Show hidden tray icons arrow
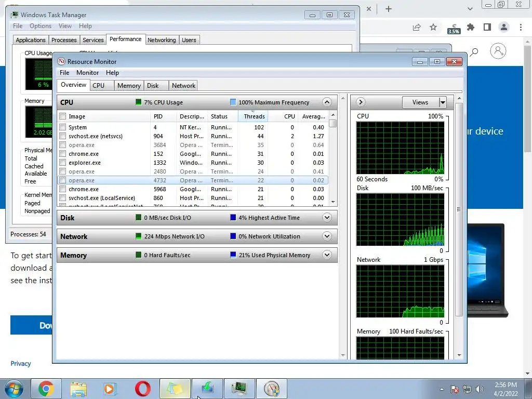This screenshot has height=399, width=532. pos(442,389)
